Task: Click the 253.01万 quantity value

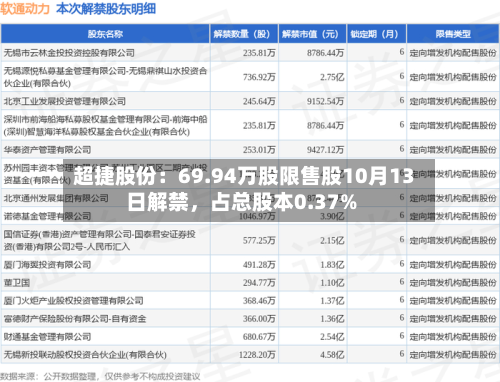Action: click(259, 150)
